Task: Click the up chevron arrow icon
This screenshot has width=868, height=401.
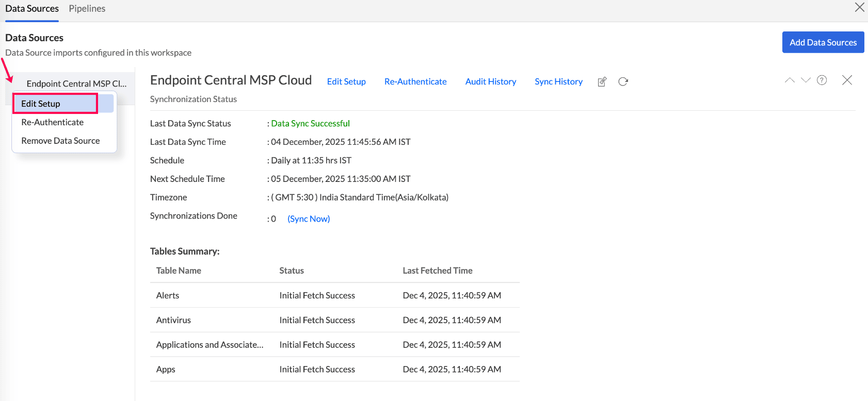Action: tap(790, 80)
